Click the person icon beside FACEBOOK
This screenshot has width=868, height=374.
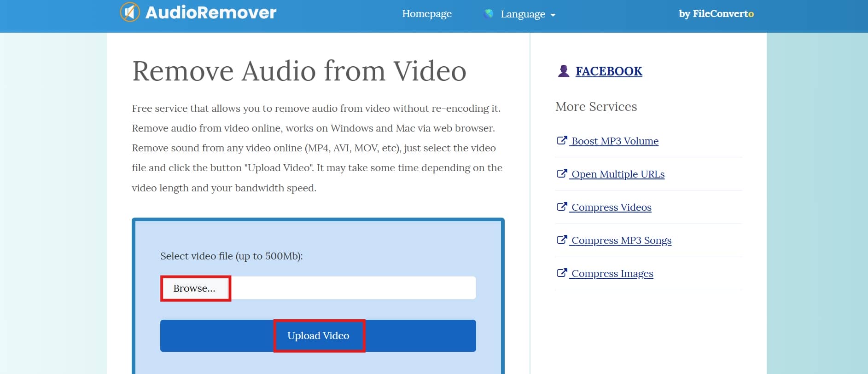564,71
